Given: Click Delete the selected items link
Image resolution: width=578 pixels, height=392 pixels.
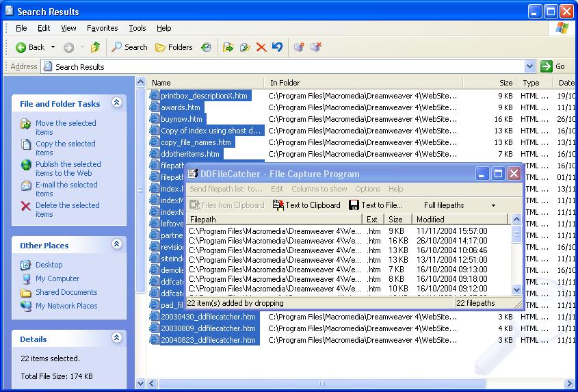Looking at the screenshot, I should click(x=68, y=209).
